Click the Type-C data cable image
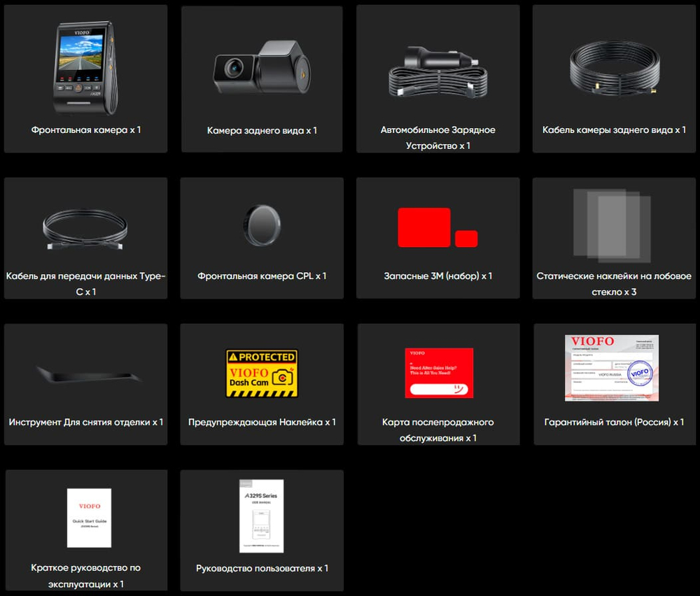 point(85,229)
